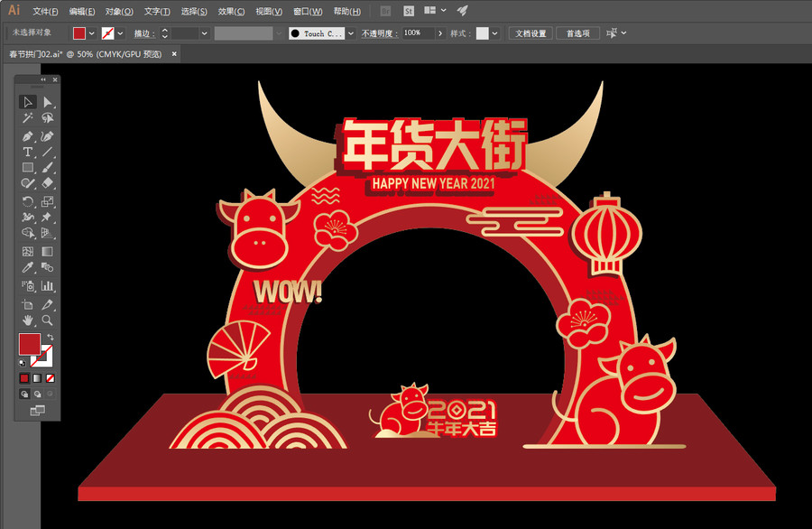Select the Puppet Warp pin tool
The height and width of the screenshot is (529, 812).
coord(47,217)
